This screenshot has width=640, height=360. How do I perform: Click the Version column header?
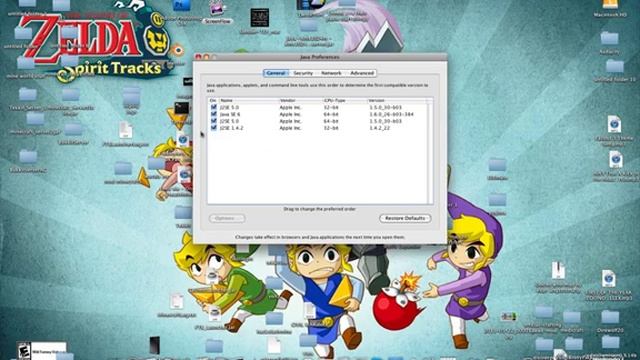point(397,100)
